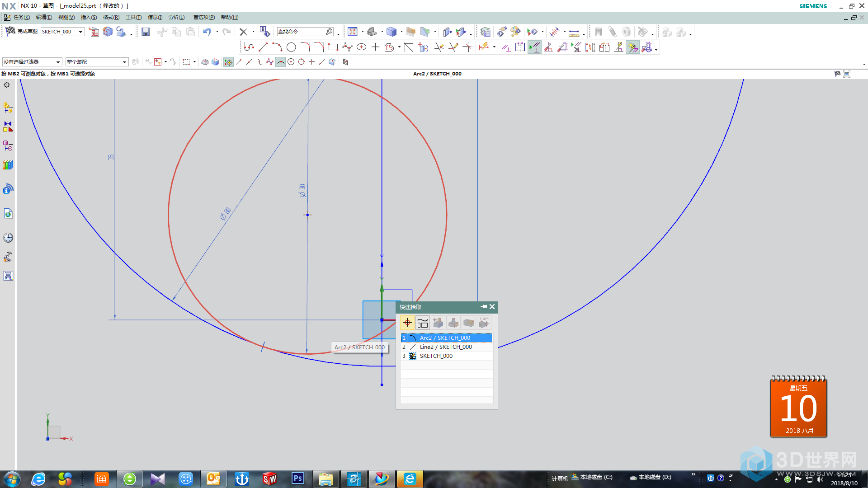Screen dimensions: 868x488
Task: Open the 工具(T) menu
Action: tap(133, 17)
